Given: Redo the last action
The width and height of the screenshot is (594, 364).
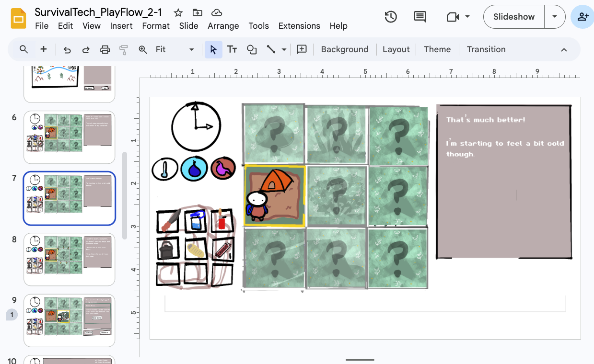Looking at the screenshot, I should (86, 49).
